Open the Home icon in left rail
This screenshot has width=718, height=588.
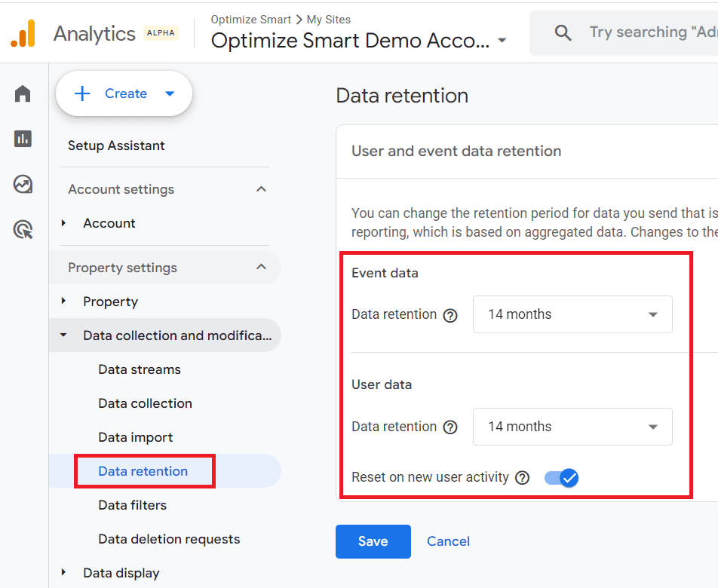(x=23, y=94)
